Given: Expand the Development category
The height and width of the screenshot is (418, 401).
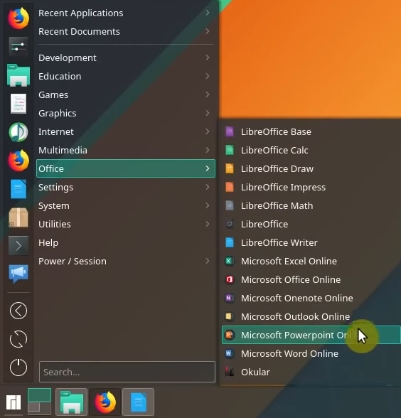Looking at the screenshot, I should (126, 58).
